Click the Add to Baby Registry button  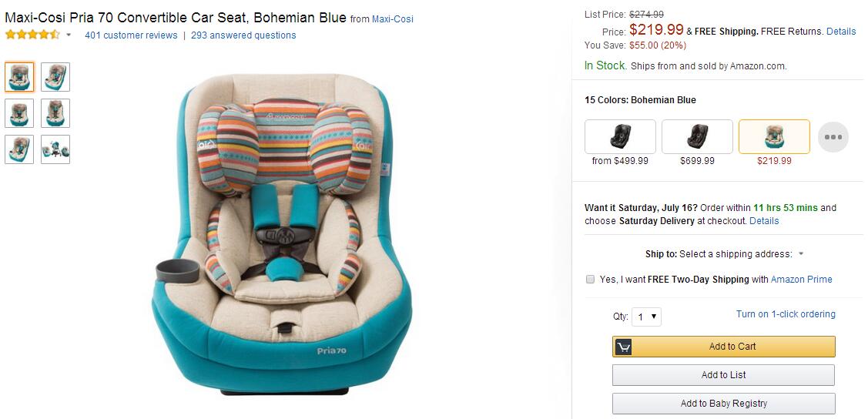tap(723, 404)
